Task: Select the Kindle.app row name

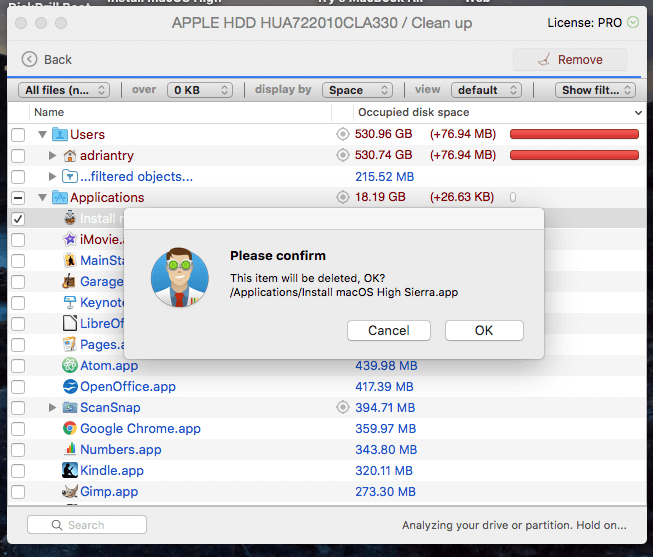Action: pos(112,471)
